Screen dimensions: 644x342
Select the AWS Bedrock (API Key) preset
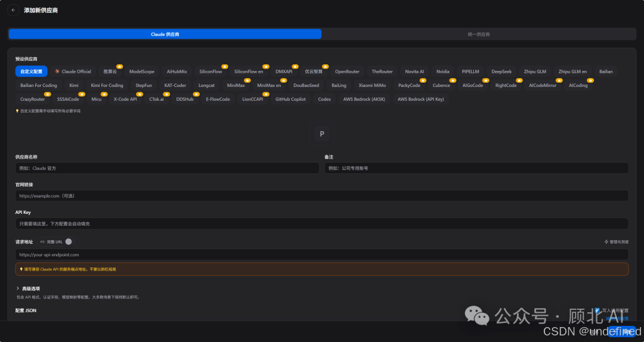pos(420,100)
